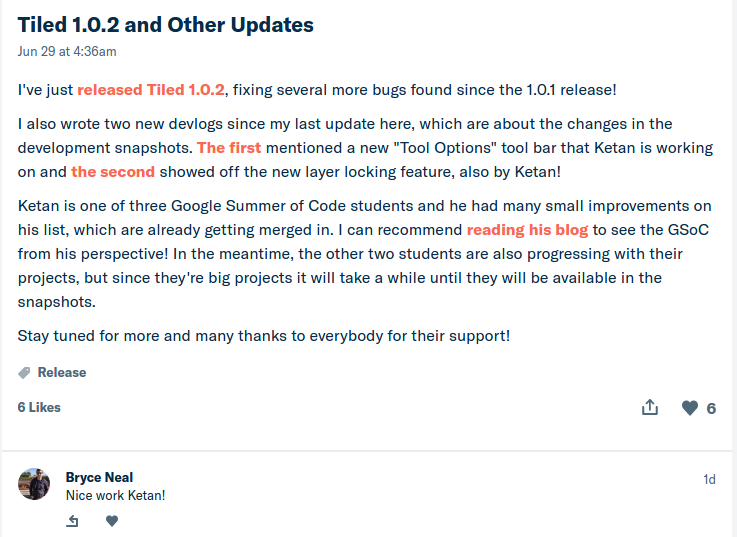Screen dimensions: 737x537
Task: Click the tag icon beside Release
Action: (24, 373)
